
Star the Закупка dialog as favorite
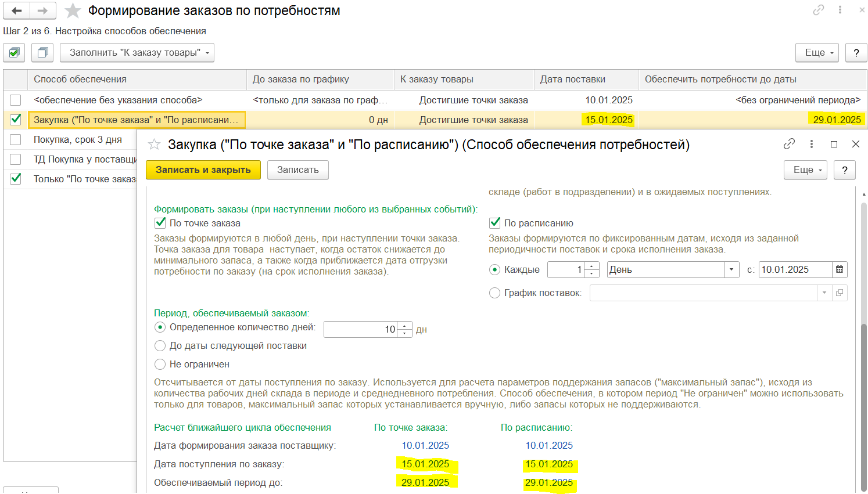click(154, 145)
